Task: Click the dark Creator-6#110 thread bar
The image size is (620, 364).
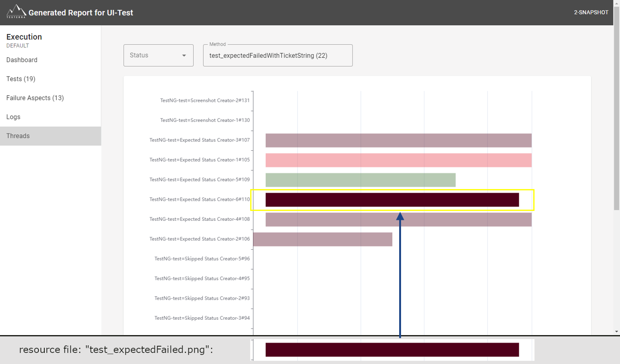Action: (392, 200)
